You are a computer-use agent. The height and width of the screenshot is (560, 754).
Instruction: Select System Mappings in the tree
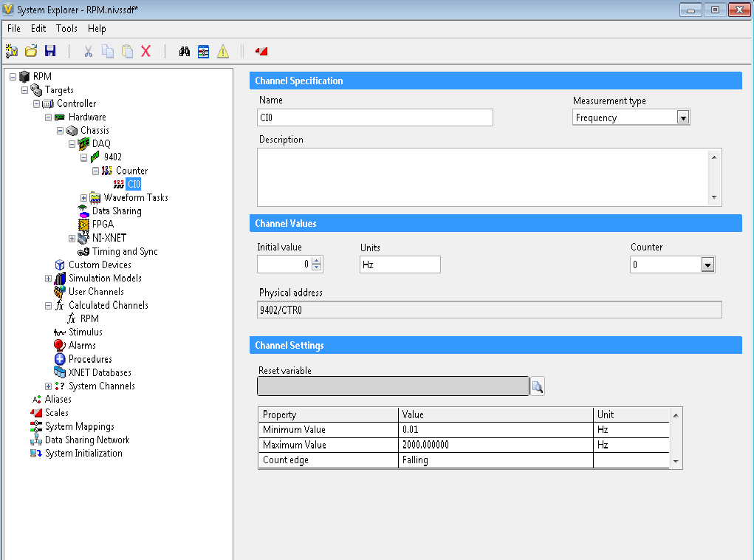pyautogui.click(x=79, y=426)
